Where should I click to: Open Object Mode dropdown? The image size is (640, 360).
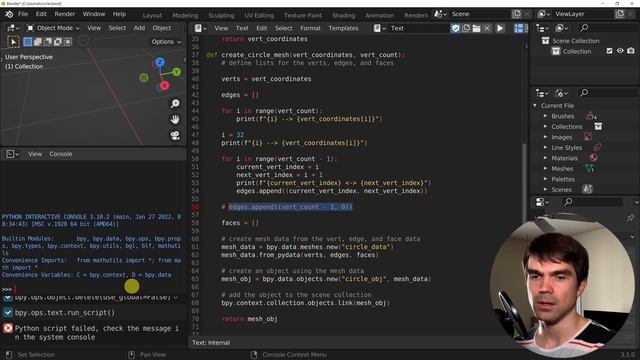(53, 28)
